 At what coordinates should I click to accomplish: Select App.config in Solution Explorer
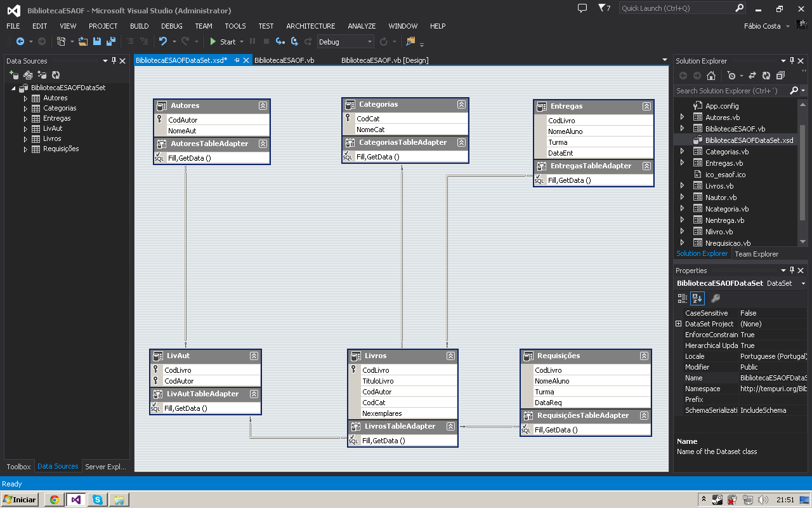point(722,106)
